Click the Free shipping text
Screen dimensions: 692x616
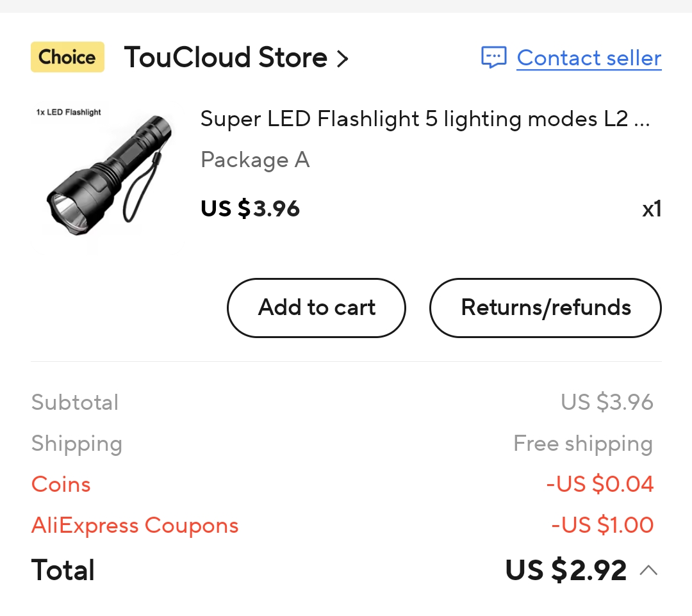pos(583,443)
